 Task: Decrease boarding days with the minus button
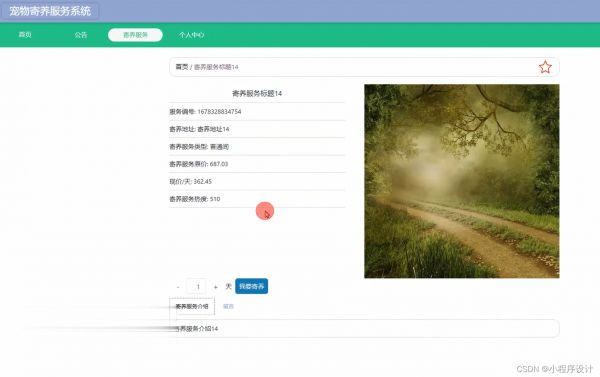pyautogui.click(x=178, y=287)
